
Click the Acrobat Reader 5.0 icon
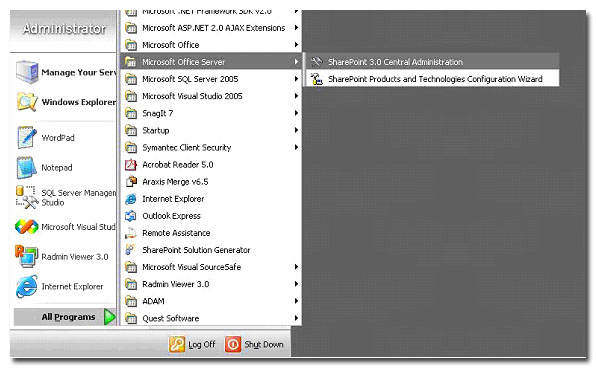pos(131,165)
